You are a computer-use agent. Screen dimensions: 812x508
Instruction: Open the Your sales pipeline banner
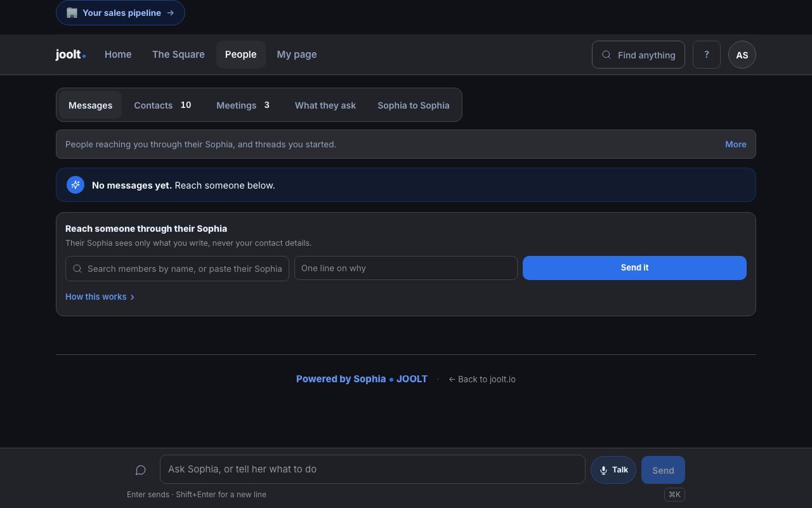(121, 13)
